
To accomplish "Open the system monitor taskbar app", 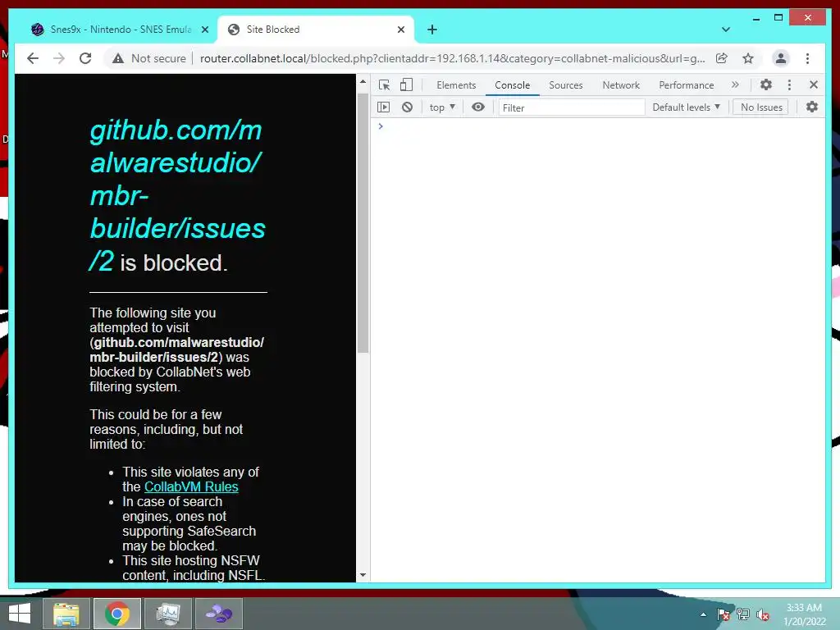I will click(x=167, y=614).
